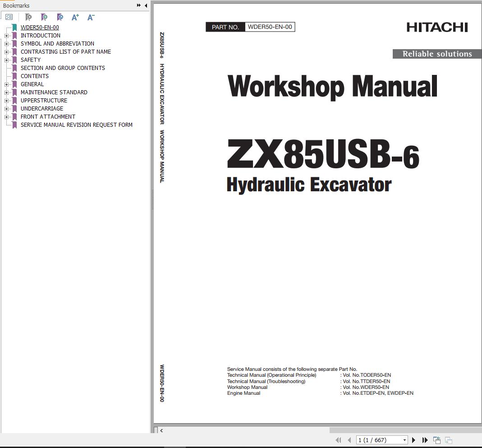This screenshot has height=448, width=482.
Task: Expand the GENERAL bookmark
Action: click(x=6, y=84)
